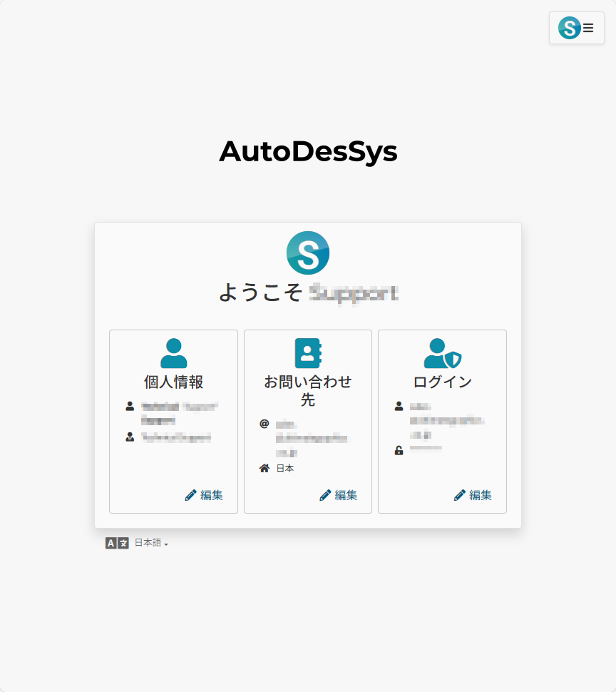Click the unlocked padlock password icon

[x=399, y=450]
